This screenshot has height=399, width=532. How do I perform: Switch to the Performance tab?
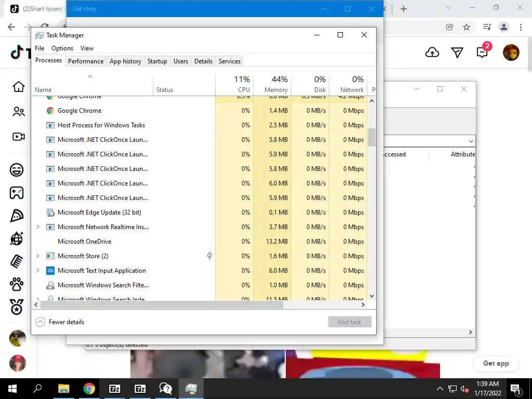(86, 61)
